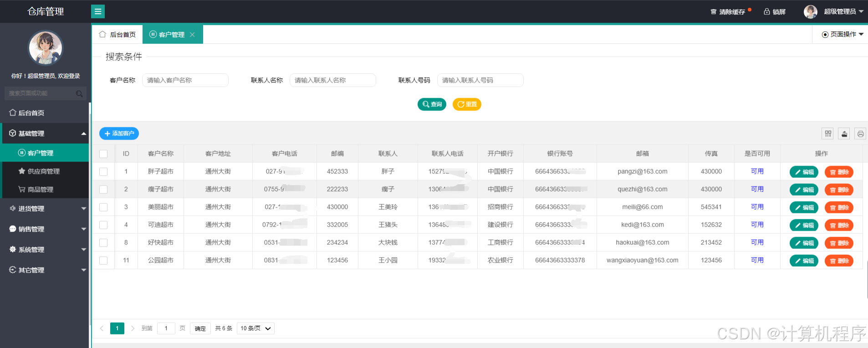
Task: Expand the 系统管理 sidebar section
Action: (45, 249)
